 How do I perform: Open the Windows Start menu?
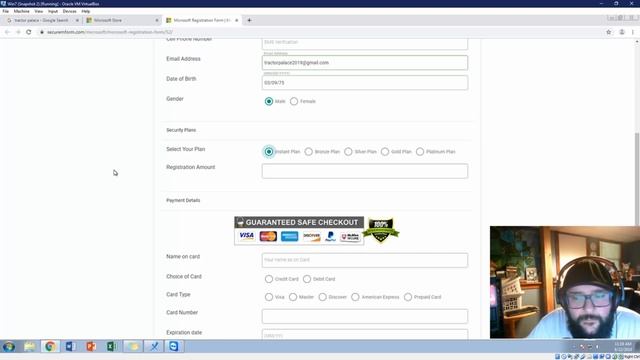[x=9, y=347]
